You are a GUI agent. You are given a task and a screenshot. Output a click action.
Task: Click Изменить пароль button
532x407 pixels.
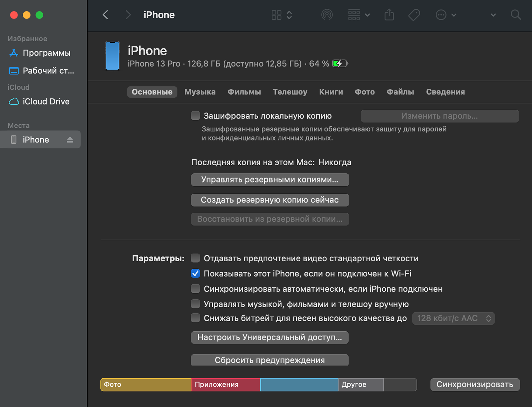click(440, 116)
